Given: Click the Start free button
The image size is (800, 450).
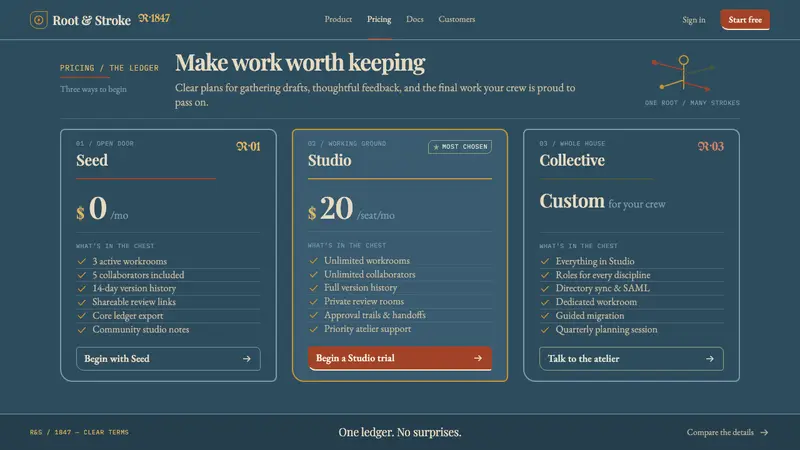Looking at the screenshot, I should pos(745,19).
